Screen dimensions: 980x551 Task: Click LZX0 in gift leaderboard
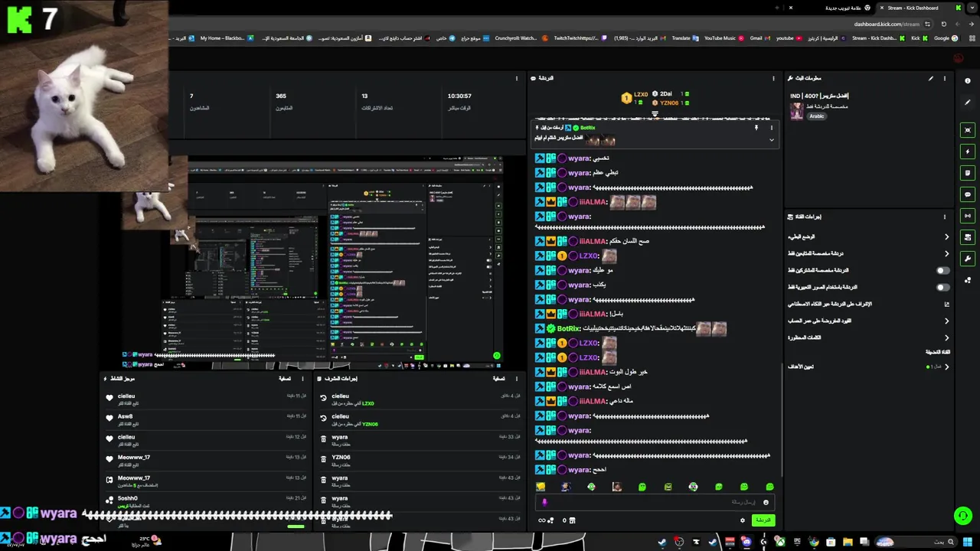click(x=641, y=94)
